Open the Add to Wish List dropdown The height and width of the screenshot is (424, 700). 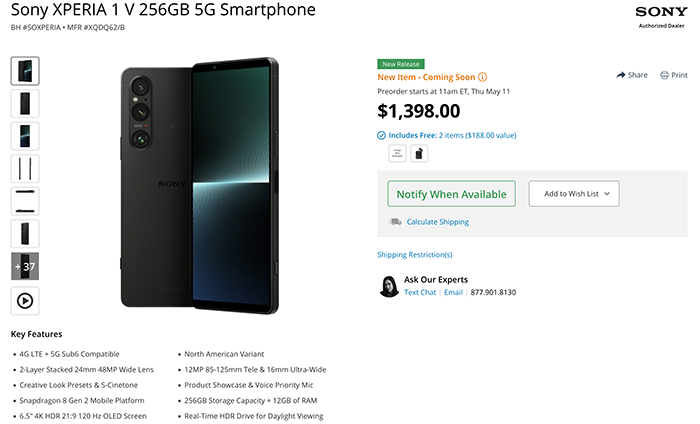coord(574,193)
